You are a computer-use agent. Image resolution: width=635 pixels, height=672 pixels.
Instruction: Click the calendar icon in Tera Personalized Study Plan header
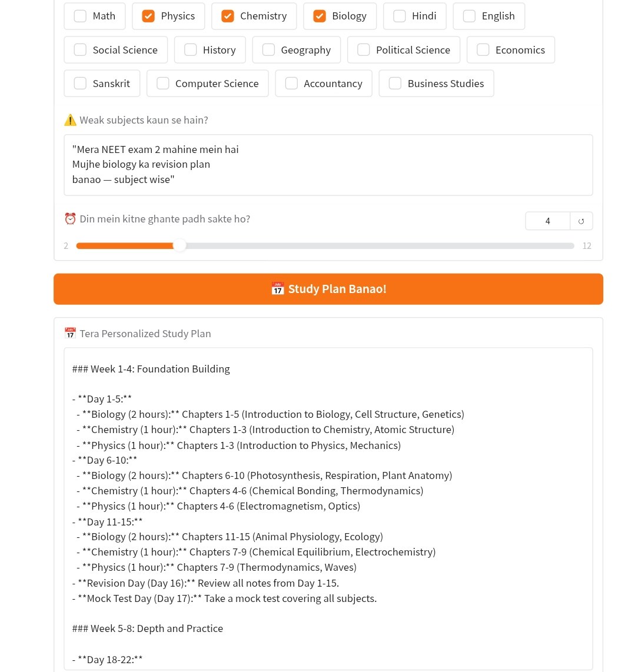click(x=69, y=332)
